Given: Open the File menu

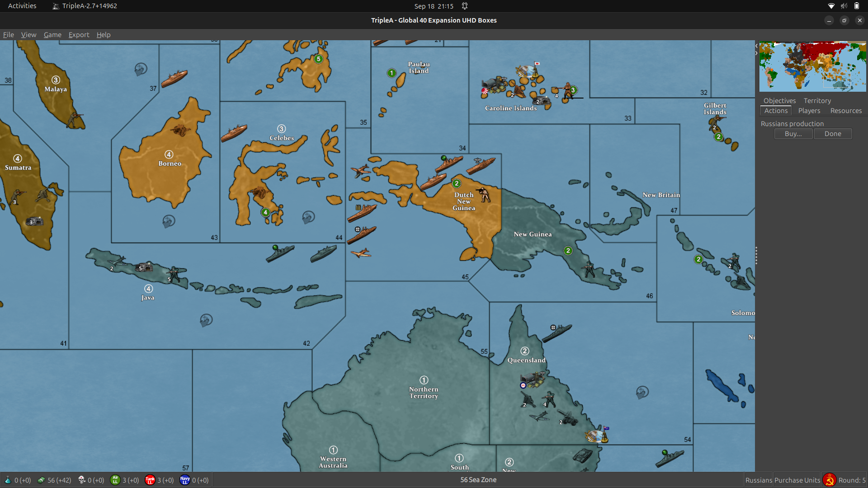Looking at the screenshot, I should pos(8,35).
